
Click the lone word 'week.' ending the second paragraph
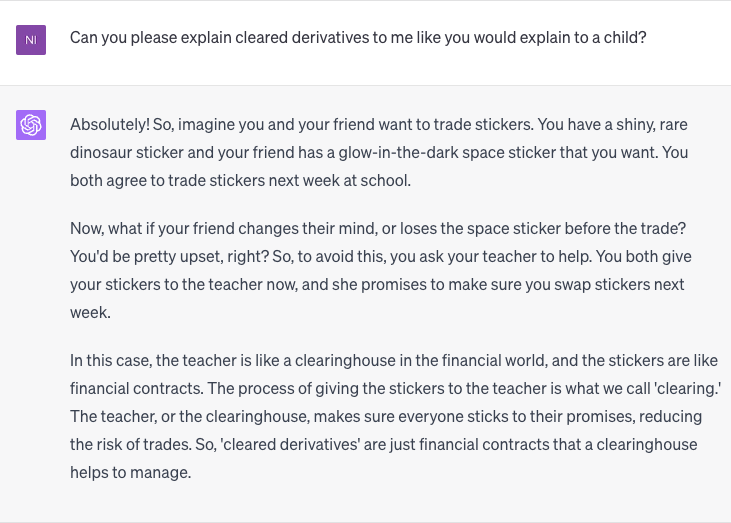88,313
